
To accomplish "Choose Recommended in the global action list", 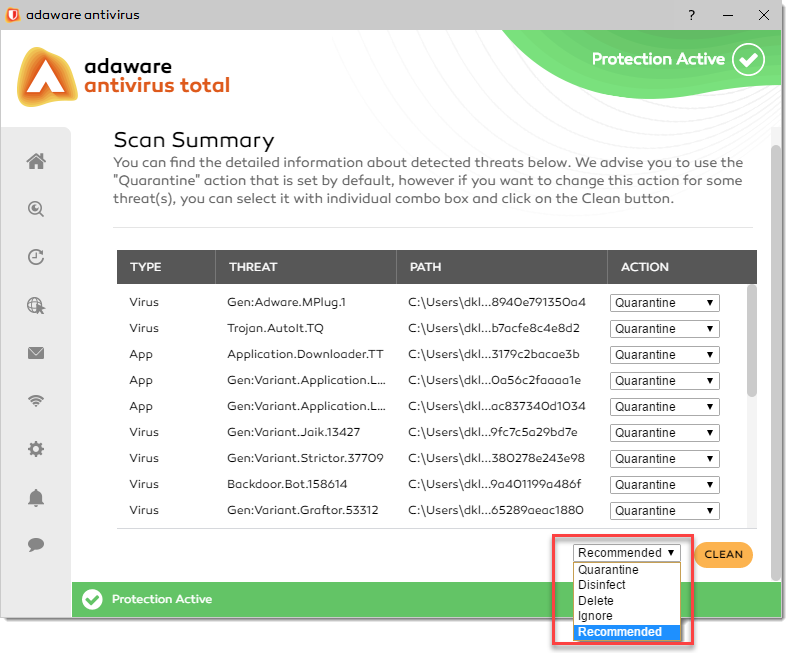I will click(627, 632).
